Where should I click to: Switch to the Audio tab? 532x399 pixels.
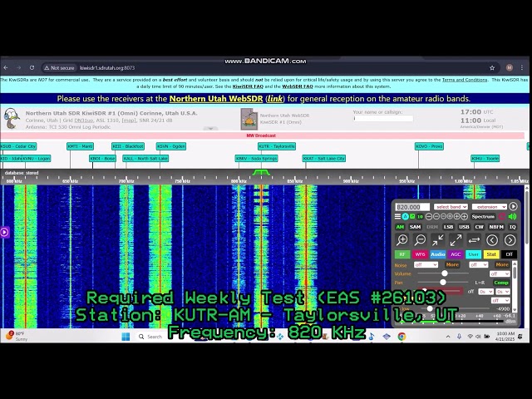(438, 254)
